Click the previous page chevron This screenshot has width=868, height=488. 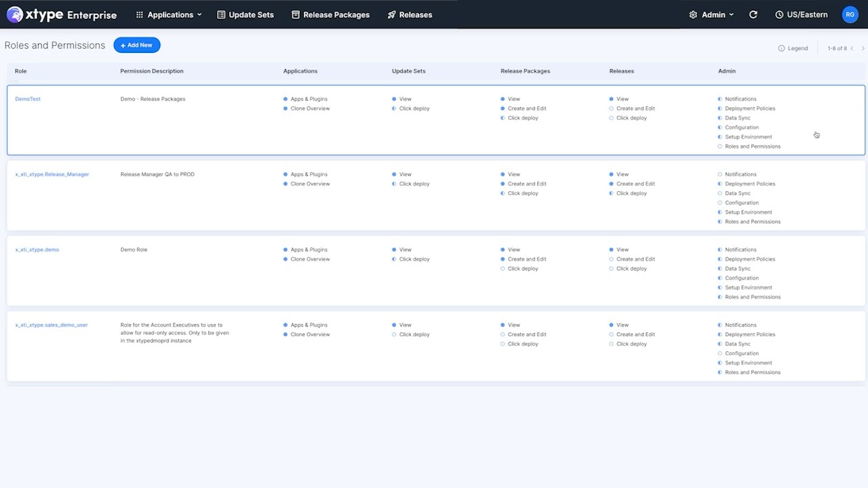pyautogui.click(x=853, y=48)
